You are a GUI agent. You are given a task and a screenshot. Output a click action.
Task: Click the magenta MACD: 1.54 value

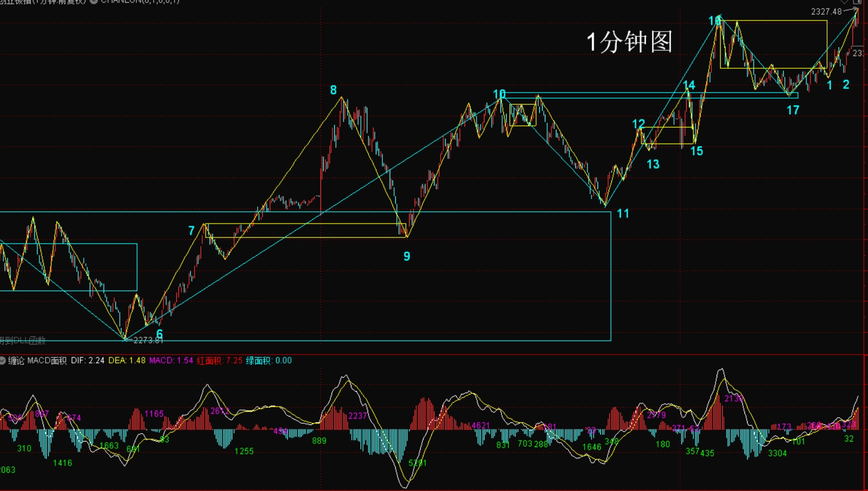tap(171, 361)
